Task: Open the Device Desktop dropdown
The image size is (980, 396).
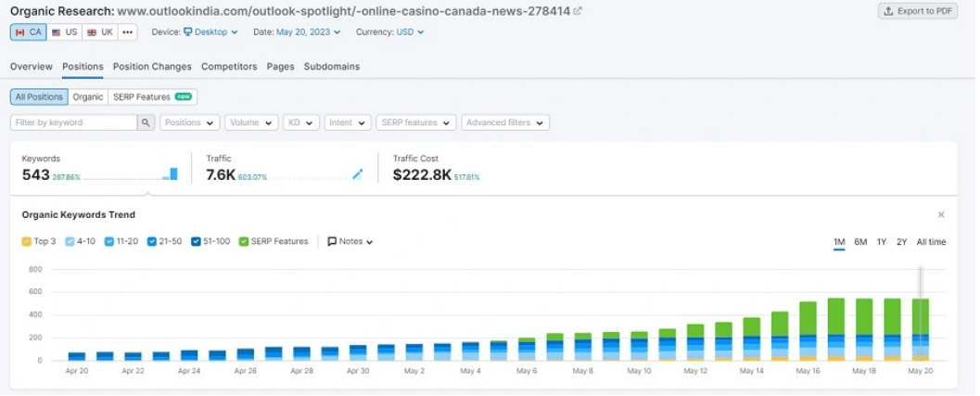Action: tap(210, 32)
